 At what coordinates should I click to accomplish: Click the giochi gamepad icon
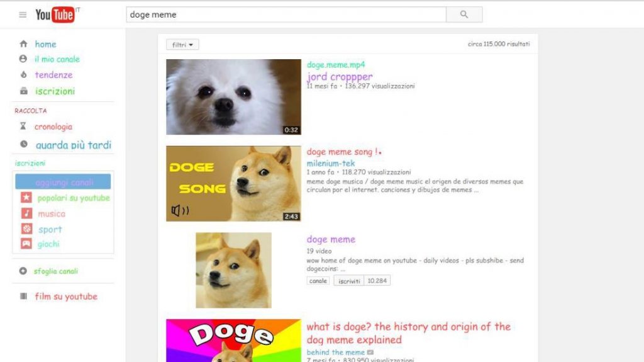coord(26,244)
